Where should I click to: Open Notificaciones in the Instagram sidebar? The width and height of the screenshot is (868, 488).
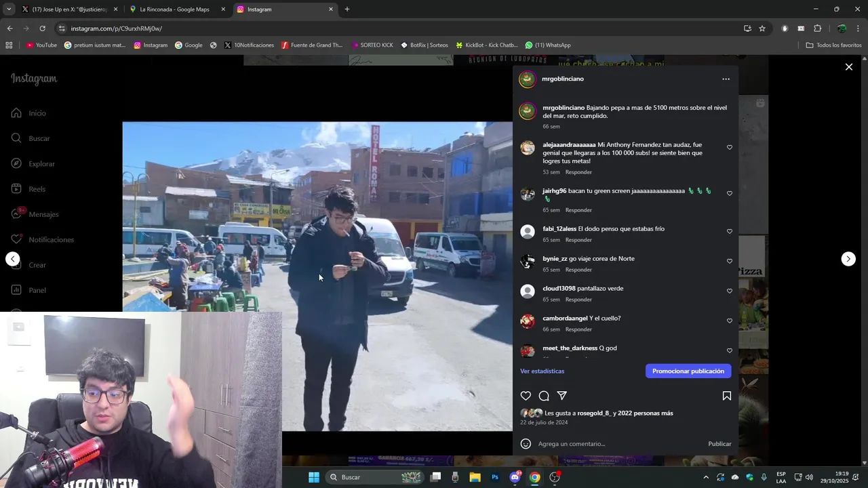[42, 240]
